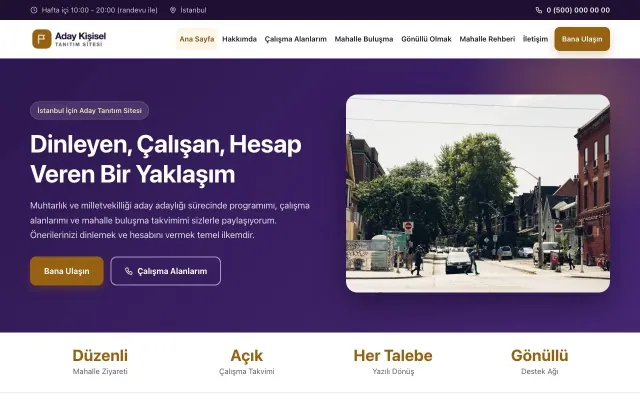Viewport: 640px width, 400px height.
Task: Click the flag logo icon
Action: pyautogui.click(x=42, y=39)
